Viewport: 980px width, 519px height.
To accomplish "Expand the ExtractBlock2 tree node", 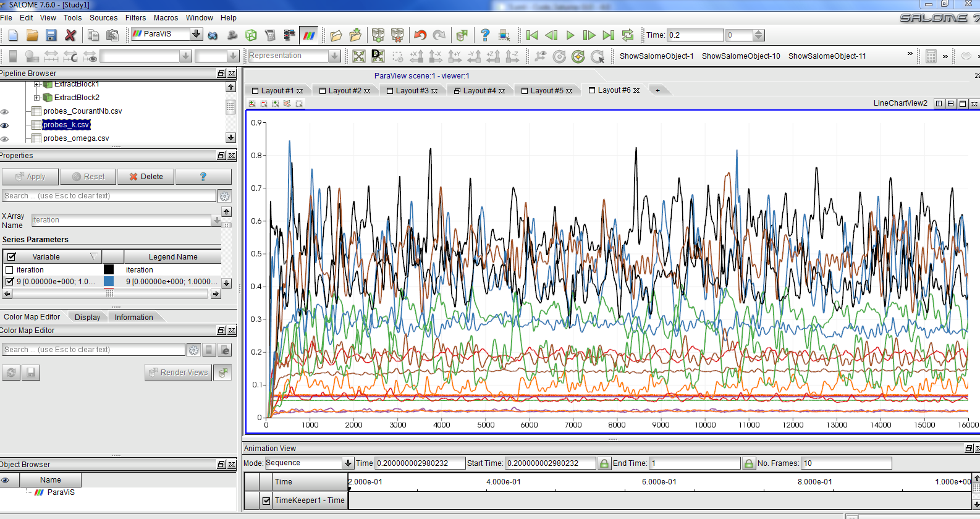I will pyautogui.click(x=36, y=98).
